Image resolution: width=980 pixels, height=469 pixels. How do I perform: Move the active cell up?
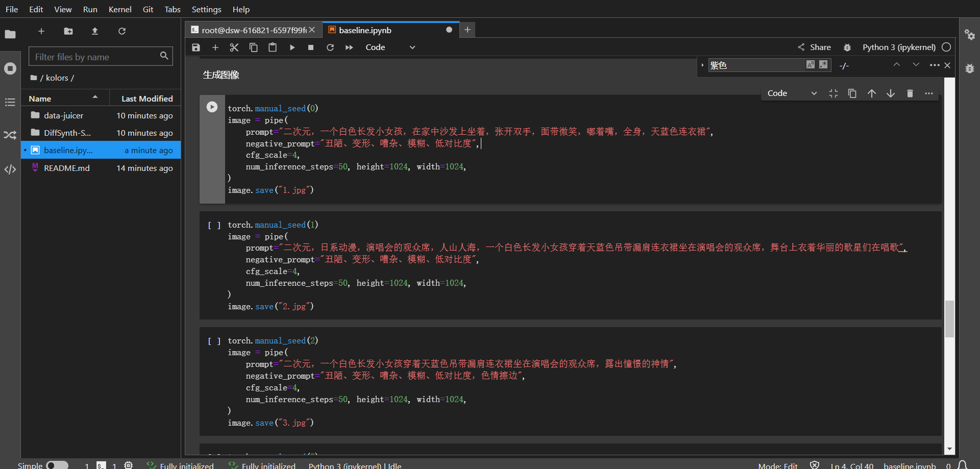pyautogui.click(x=871, y=93)
